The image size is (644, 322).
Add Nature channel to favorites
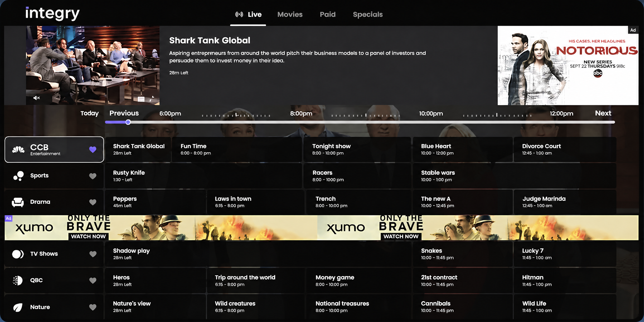pyautogui.click(x=93, y=307)
